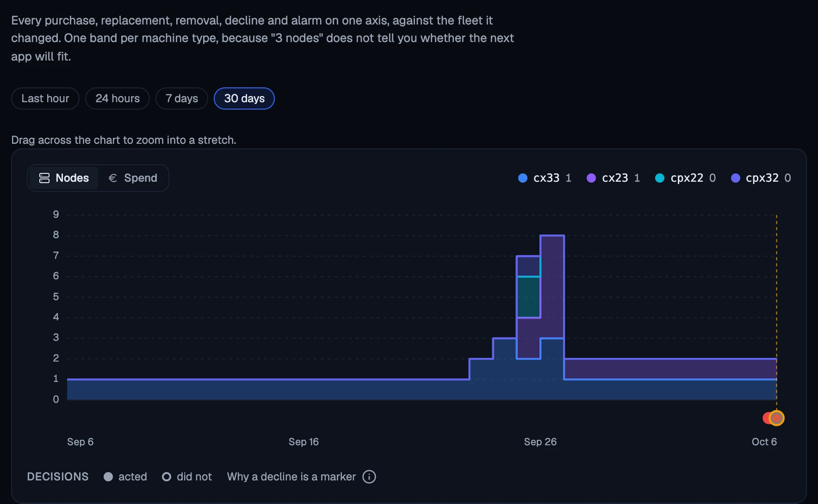Toggle the cx23 legend series
Image resolution: width=818 pixels, height=504 pixels.
point(613,178)
